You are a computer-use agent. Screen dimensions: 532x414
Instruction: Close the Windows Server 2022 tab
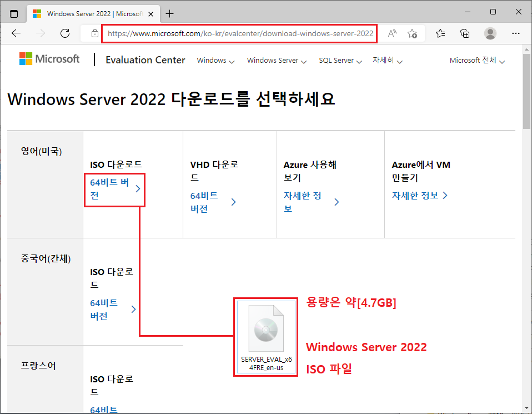pyautogui.click(x=151, y=14)
